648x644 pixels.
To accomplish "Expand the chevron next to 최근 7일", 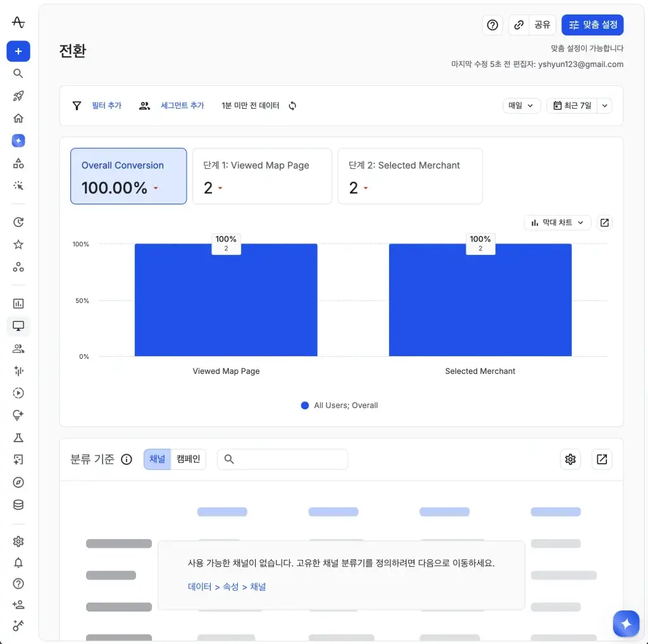I will [x=604, y=106].
